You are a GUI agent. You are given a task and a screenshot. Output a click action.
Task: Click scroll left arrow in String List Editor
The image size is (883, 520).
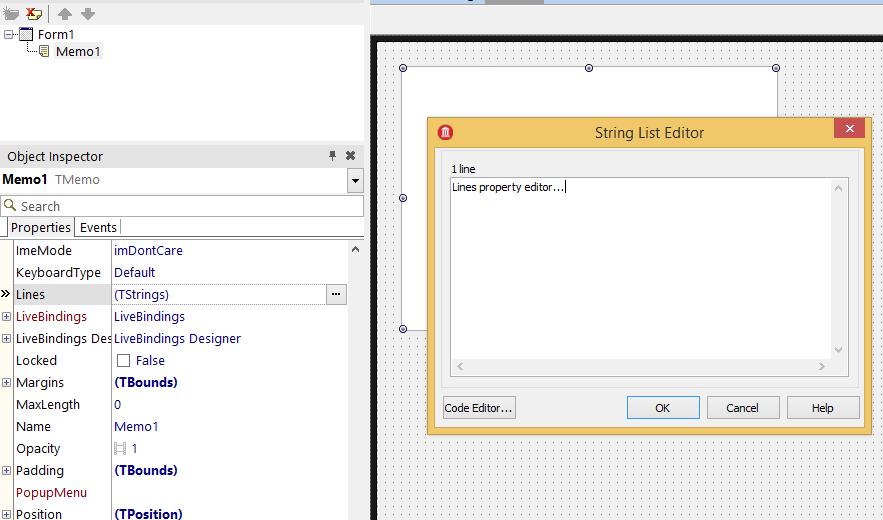tap(460, 366)
